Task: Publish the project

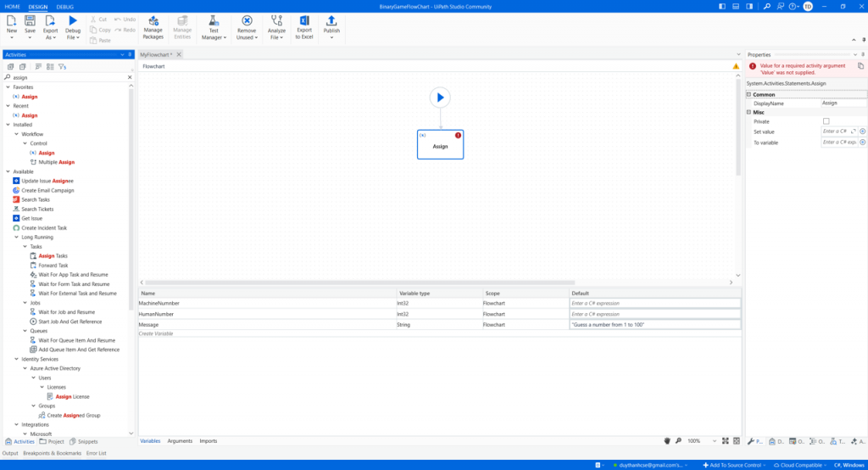Action: click(x=331, y=26)
